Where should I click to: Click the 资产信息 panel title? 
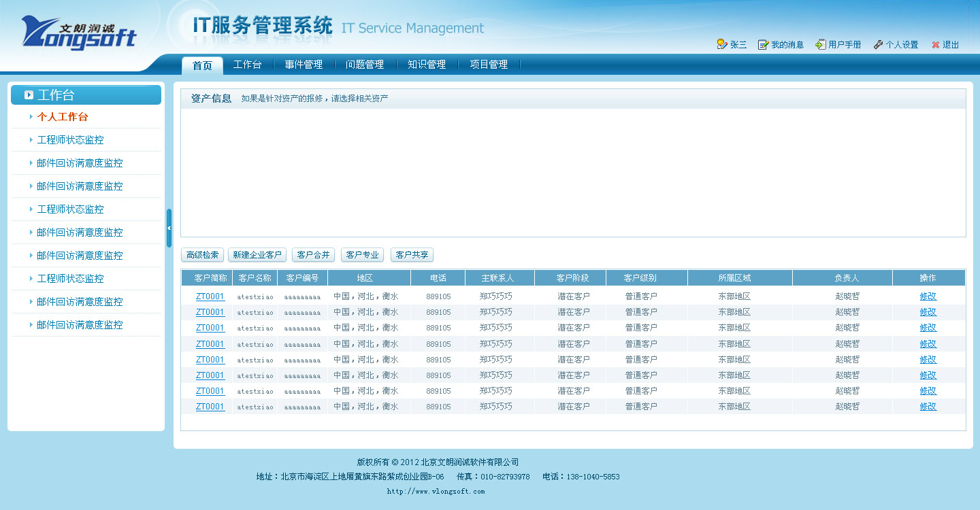coord(211,99)
